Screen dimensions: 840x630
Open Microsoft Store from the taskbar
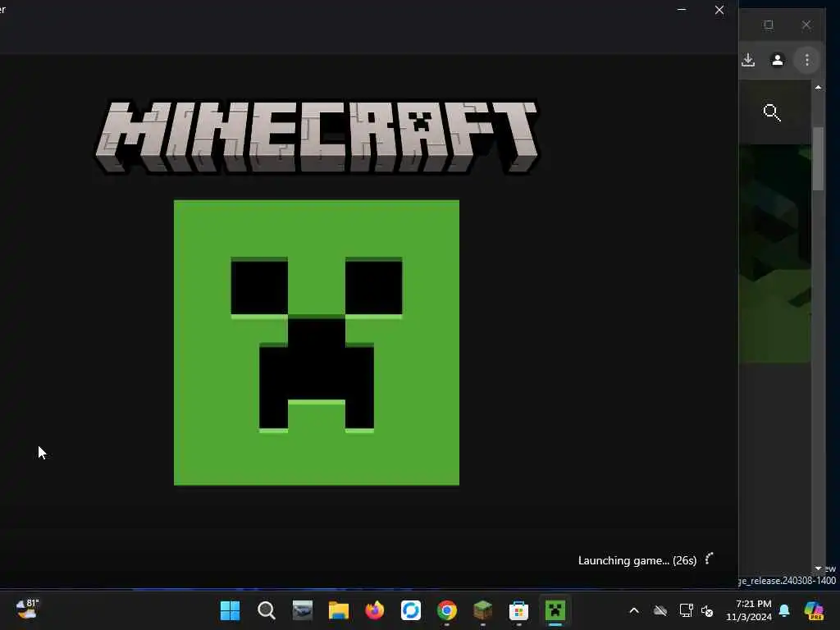(x=518, y=610)
